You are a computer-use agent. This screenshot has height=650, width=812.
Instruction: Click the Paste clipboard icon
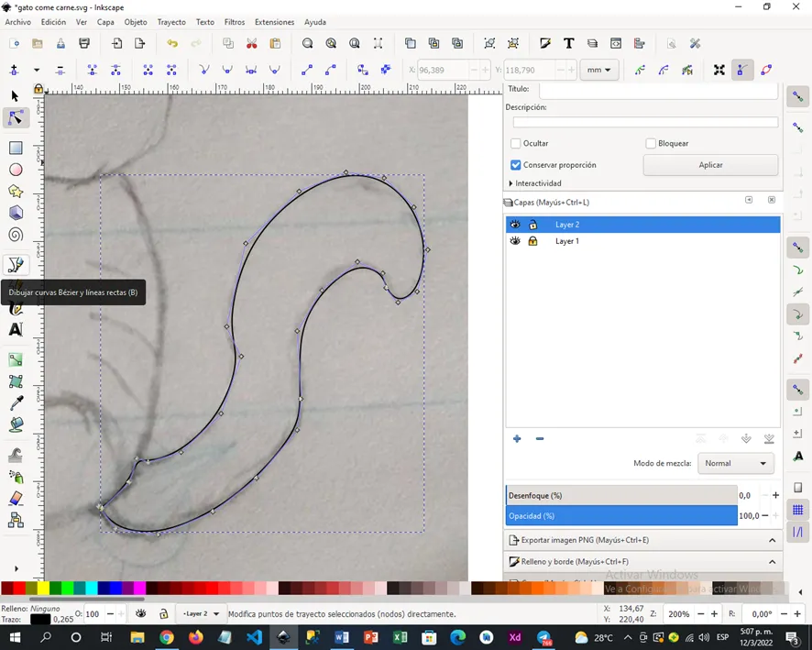(275, 43)
